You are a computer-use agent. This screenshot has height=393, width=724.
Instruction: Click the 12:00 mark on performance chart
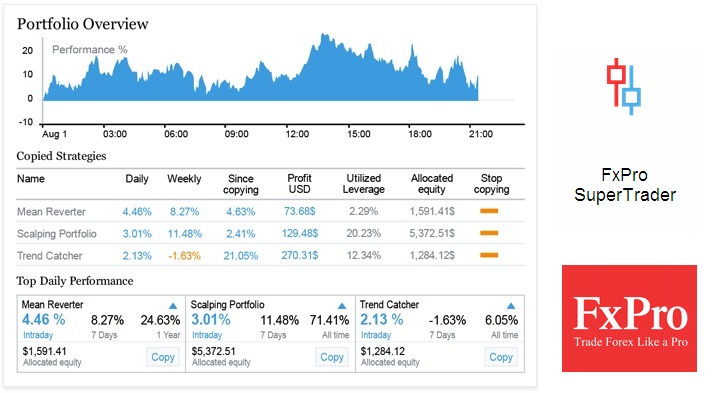pyautogui.click(x=297, y=134)
